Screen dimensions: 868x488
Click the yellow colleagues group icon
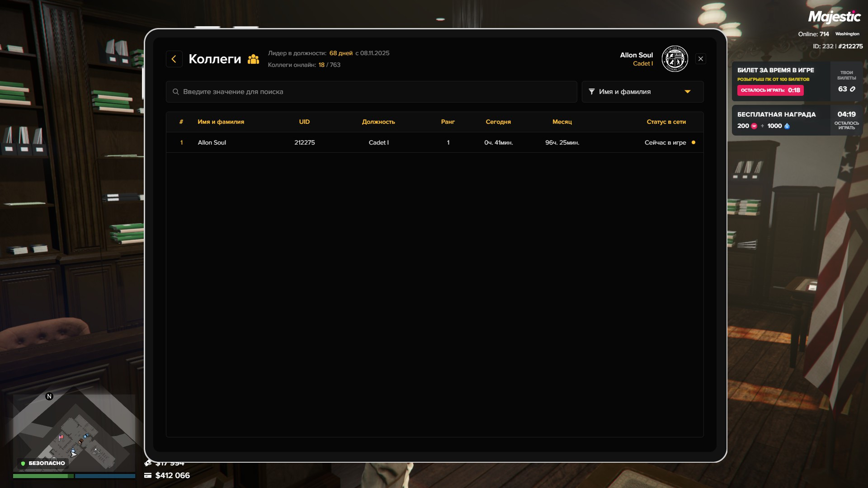tap(254, 59)
